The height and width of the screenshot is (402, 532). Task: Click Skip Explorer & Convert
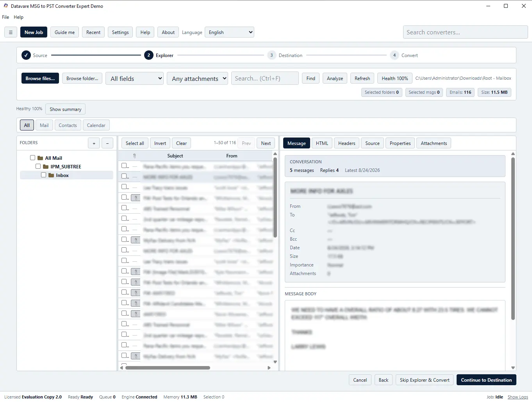point(425,380)
